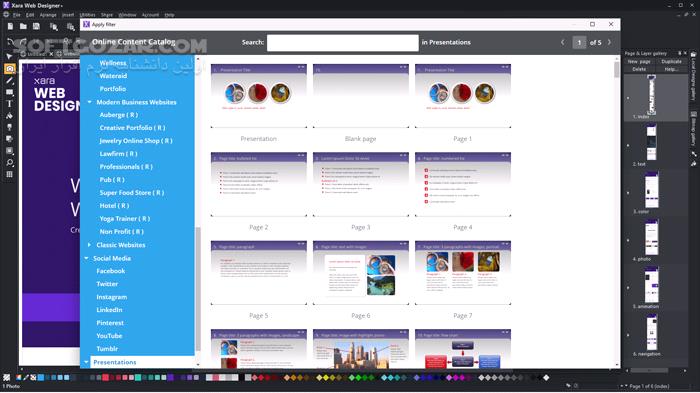The width and height of the screenshot is (700, 393).
Task: Select Wellness in catalog tree
Action: pos(113,63)
